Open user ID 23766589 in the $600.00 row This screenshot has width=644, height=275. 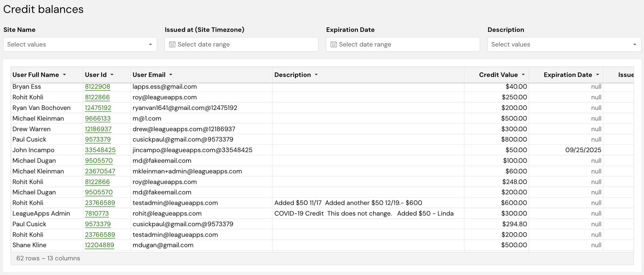point(100,203)
